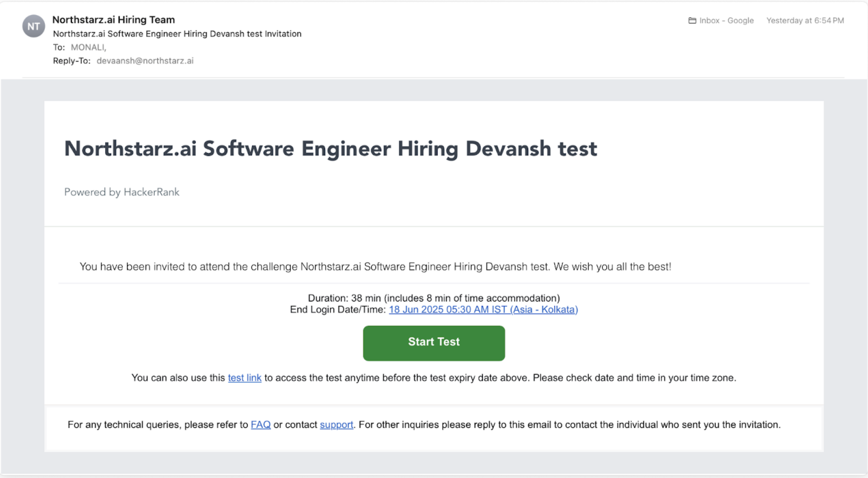Click the devaansh@northstarz.ai reply-to address
868x478 pixels.
(145, 61)
